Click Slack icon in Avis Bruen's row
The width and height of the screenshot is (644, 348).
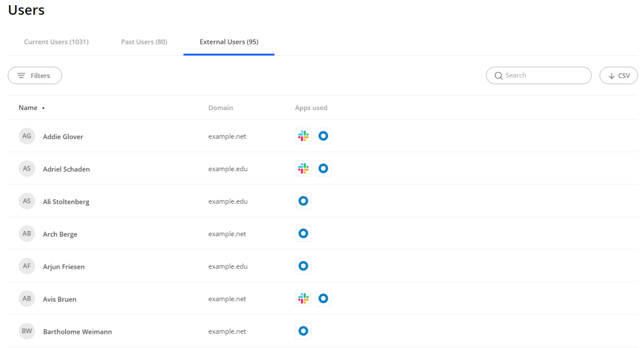303,298
